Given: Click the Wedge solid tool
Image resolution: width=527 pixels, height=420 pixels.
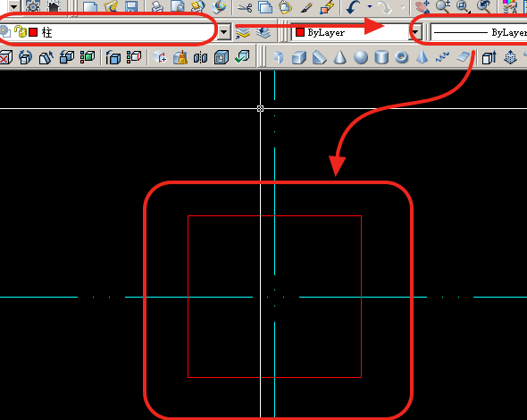Looking at the screenshot, I should point(319,57).
